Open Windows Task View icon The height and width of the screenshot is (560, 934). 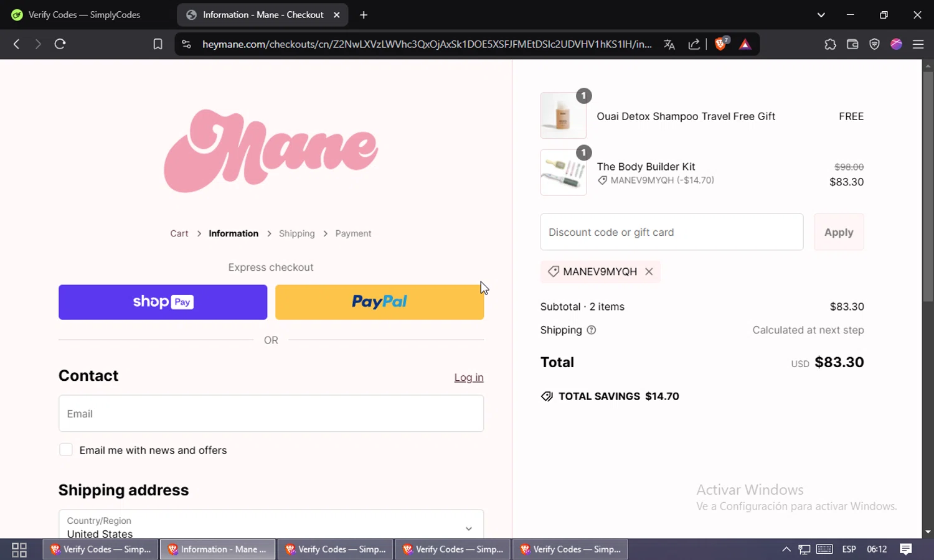19,549
